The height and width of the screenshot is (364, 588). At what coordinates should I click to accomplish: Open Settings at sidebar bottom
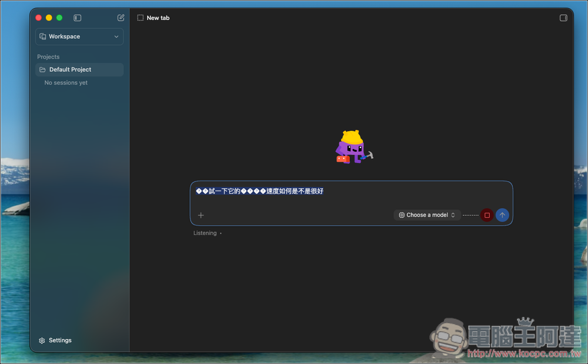(55, 340)
